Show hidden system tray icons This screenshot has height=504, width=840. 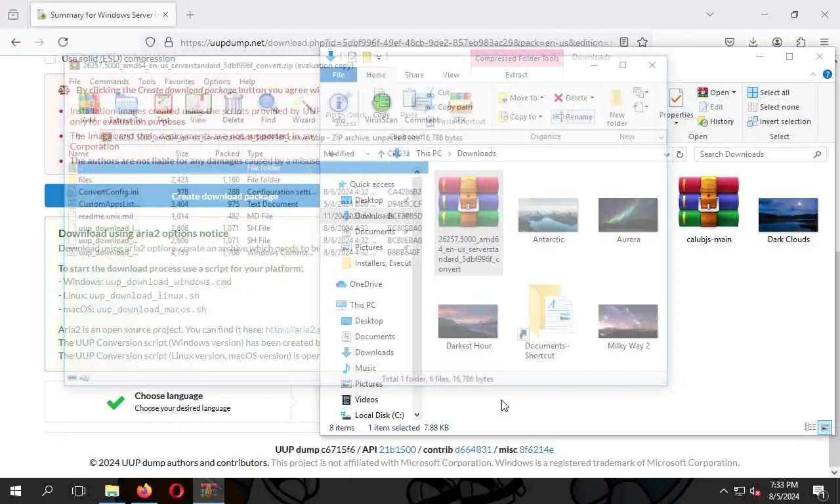click(723, 491)
